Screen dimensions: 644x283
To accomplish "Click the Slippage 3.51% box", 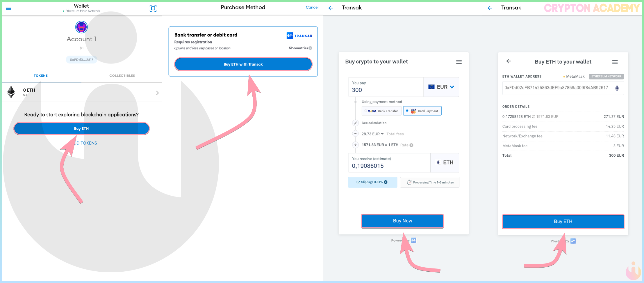I will click(372, 182).
